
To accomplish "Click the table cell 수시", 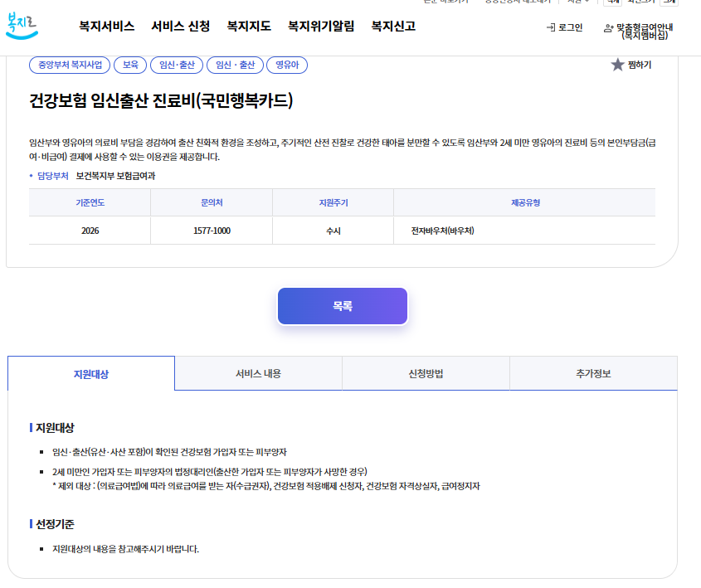I will [x=333, y=231].
